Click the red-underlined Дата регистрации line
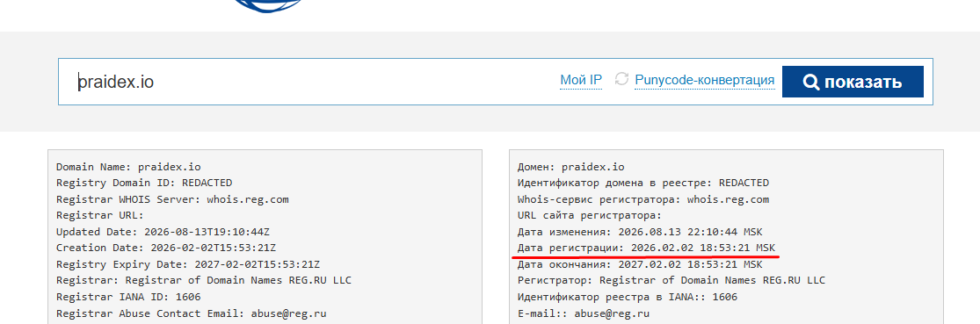Viewport: 980px width, 324px height. click(646, 248)
